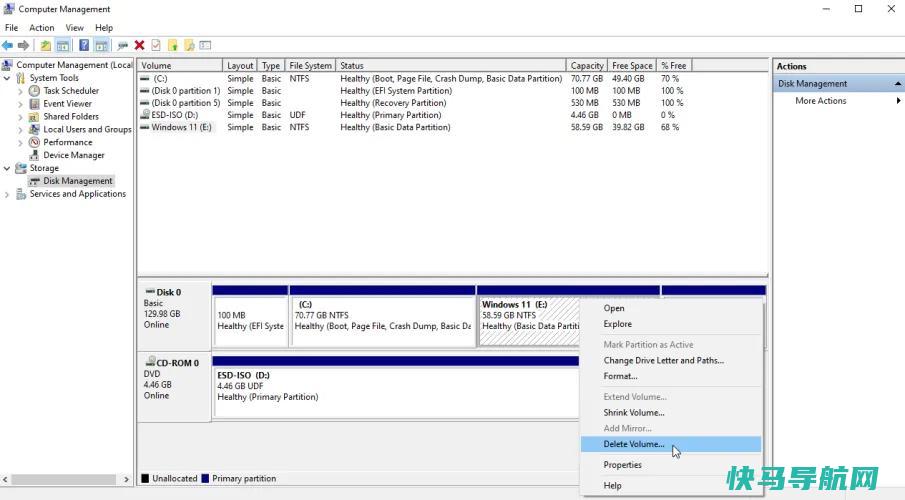Choose Delete Volume... from context menu
This screenshot has width=905, height=500.
point(671,444)
